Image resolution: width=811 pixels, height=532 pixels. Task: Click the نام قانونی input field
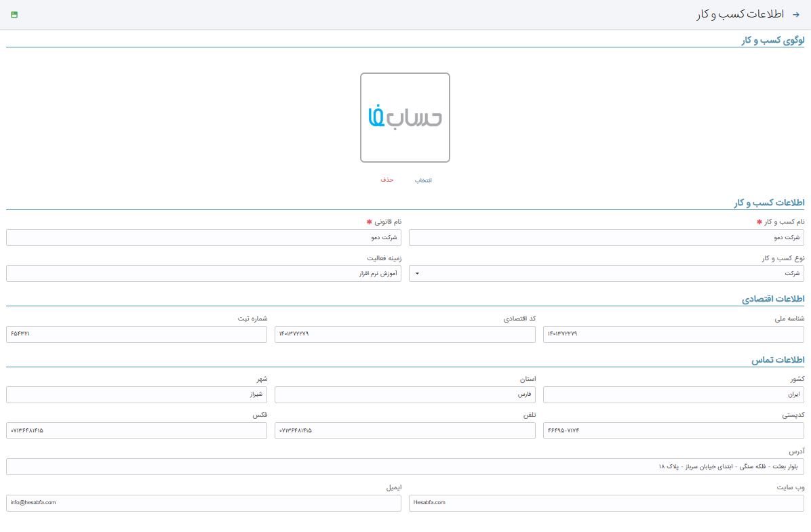[x=204, y=237]
